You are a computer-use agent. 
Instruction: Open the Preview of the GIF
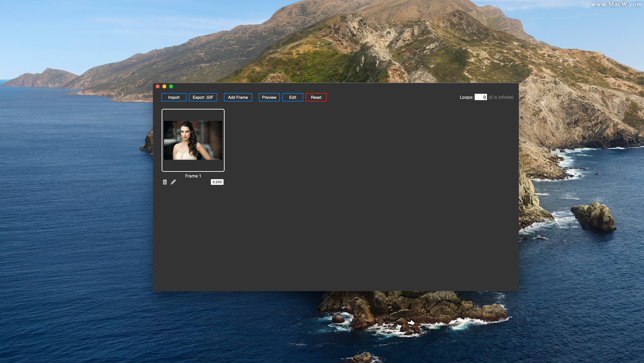[x=269, y=97]
